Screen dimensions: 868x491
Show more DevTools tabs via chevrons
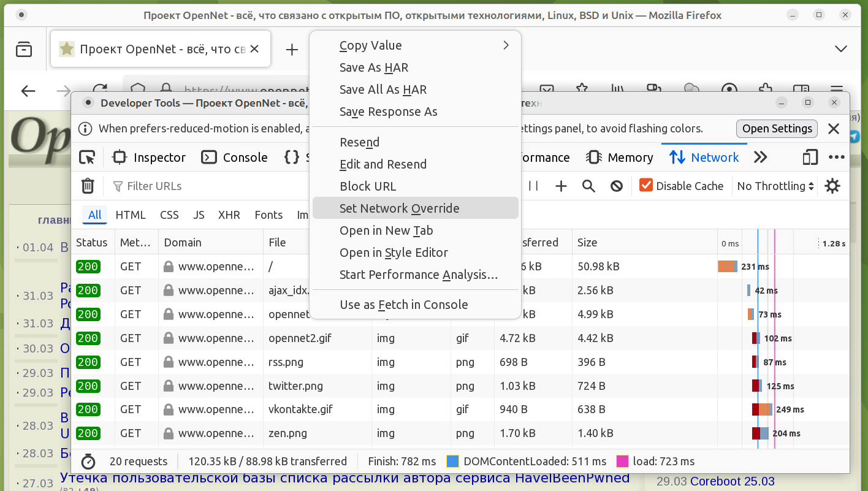pos(760,158)
